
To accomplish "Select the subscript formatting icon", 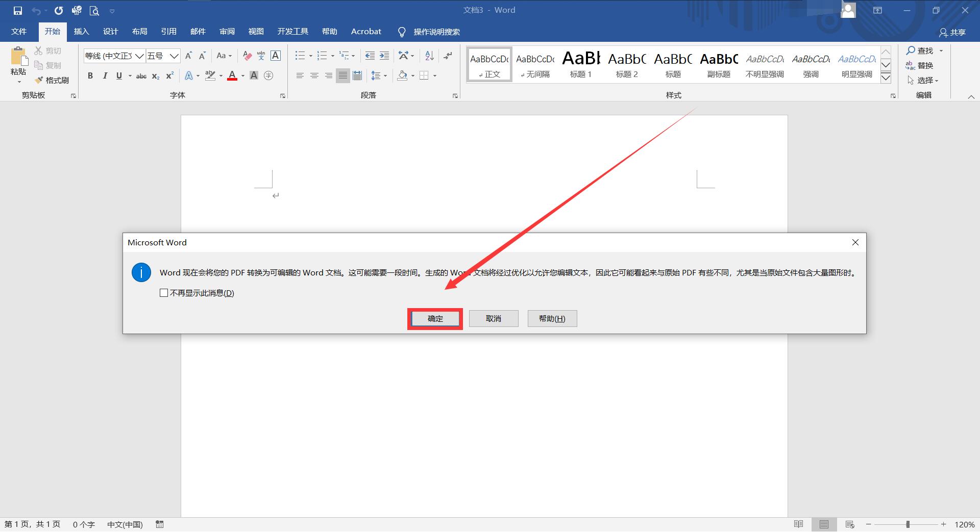I will [x=155, y=76].
